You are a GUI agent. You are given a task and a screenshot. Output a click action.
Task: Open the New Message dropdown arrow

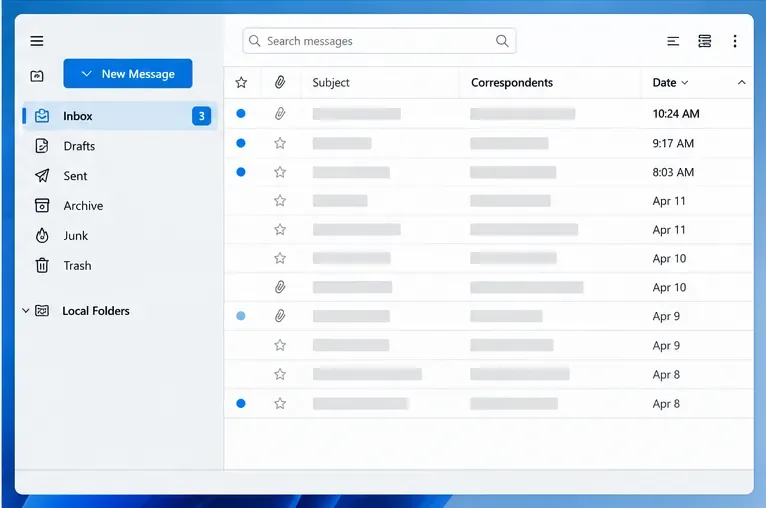86,74
